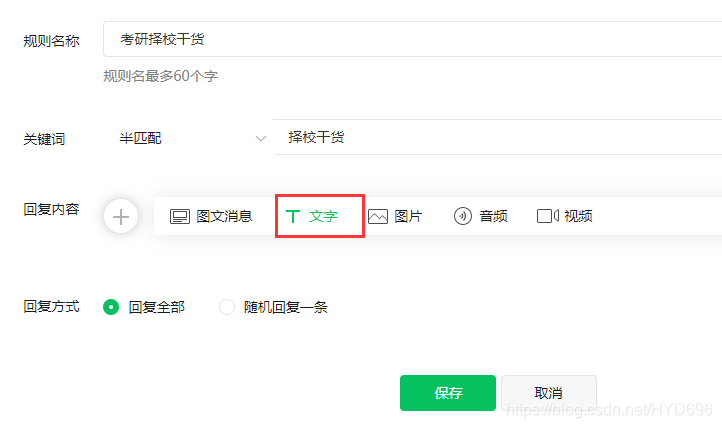This screenshot has width=722, height=428.
Task: Choose the 视频 label in reply types
Action: click(x=578, y=216)
